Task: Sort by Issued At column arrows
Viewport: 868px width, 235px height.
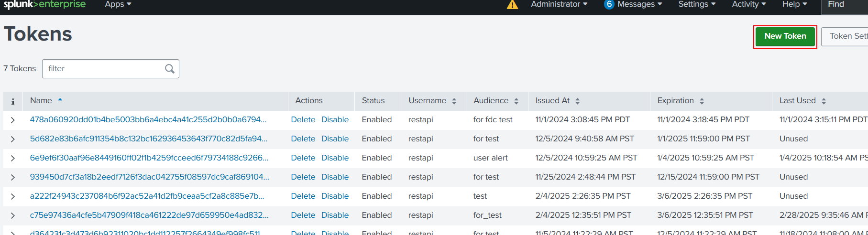Action: coord(577,101)
